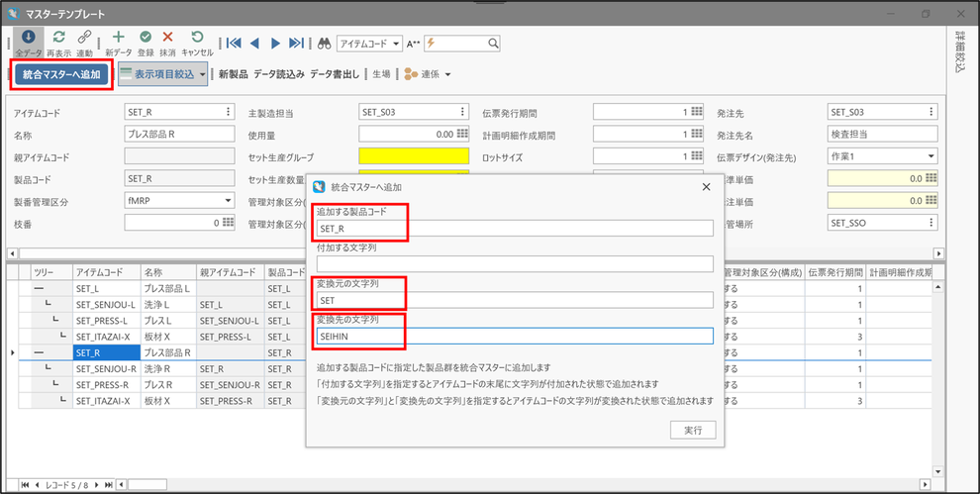
Task: Open lookup dots beside 発注先 field
Action: click(931, 112)
